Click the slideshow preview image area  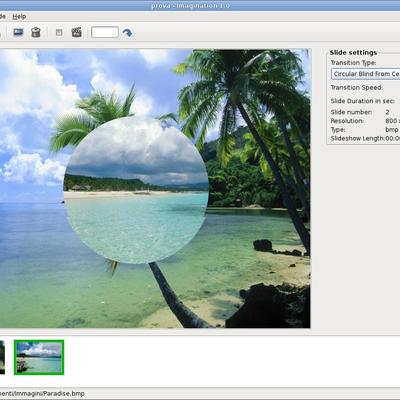click(155, 188)
